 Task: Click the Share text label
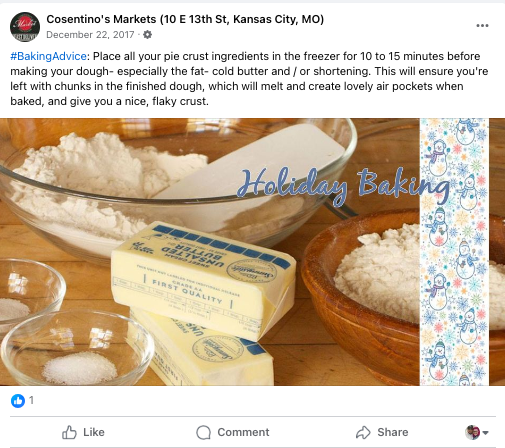(x=393, y=432)
